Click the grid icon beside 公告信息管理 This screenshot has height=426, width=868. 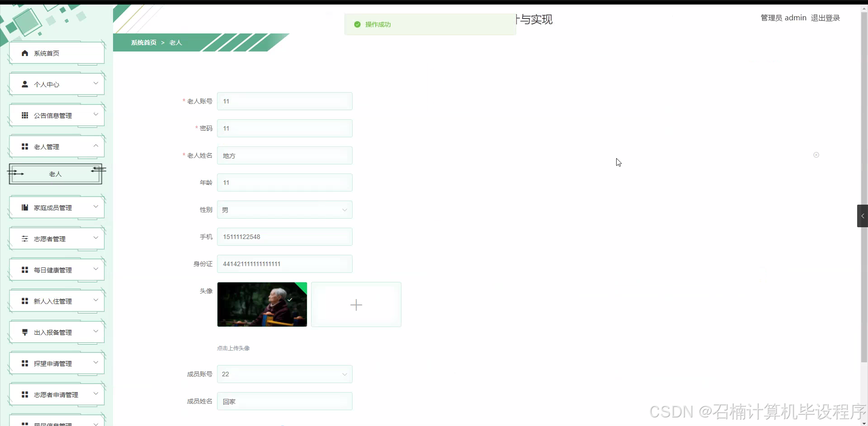click(25, 116)
